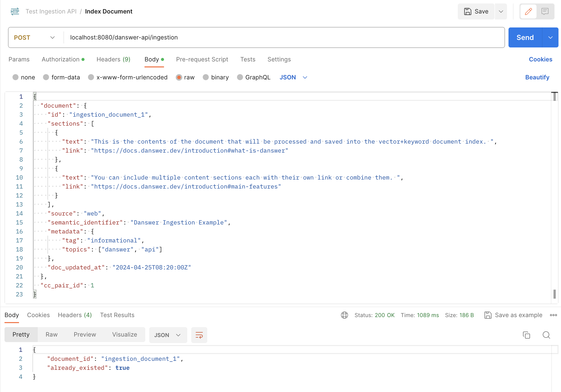561x392 pixels.
Task: Click the Beautify link
Action: tap(537, 77)
